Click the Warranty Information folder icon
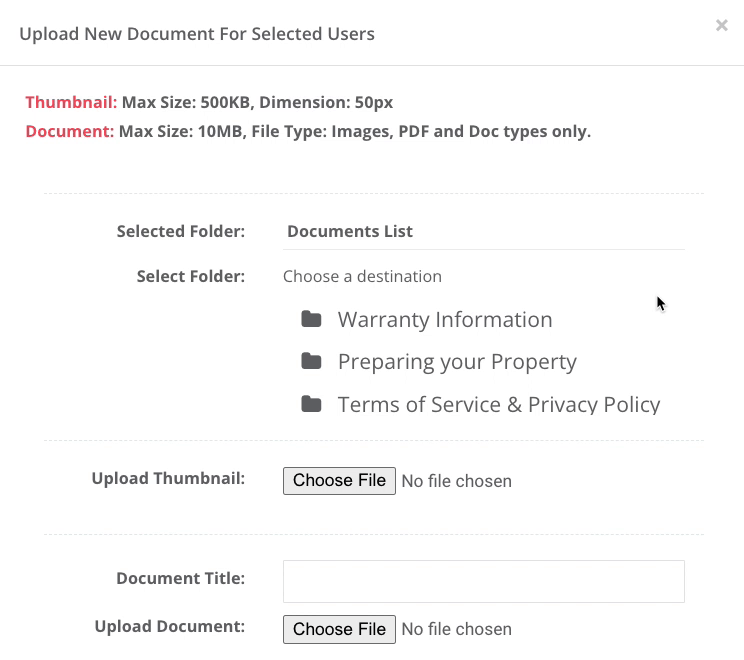744x660 pixels. [311, 319]
